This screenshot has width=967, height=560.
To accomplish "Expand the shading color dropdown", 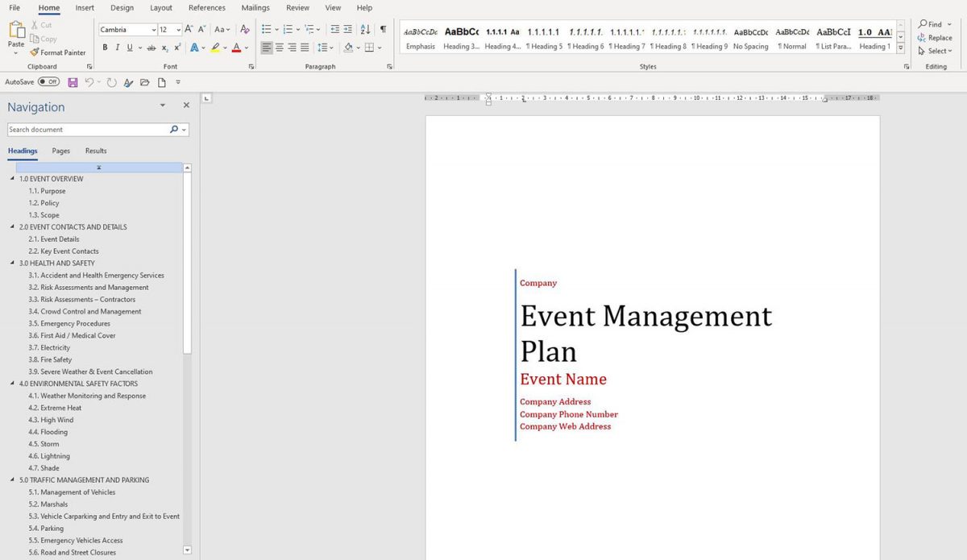I will click(x=359, y=48).
